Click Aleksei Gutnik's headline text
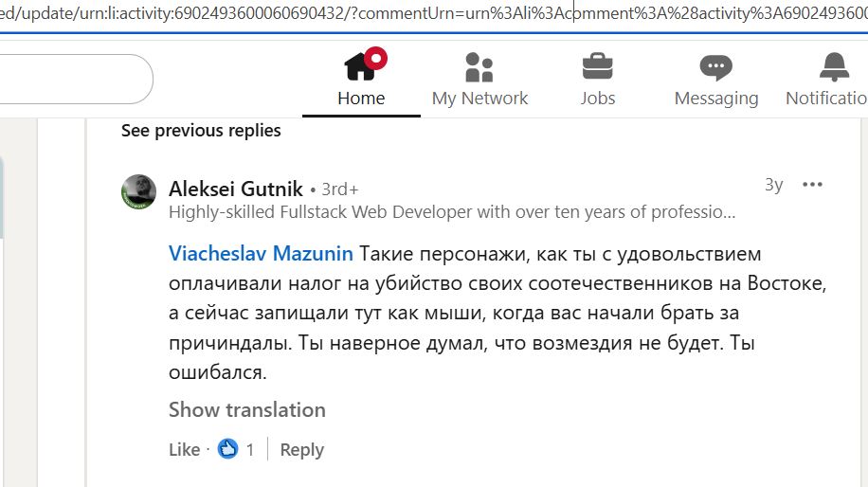 click(x=451, y=212)
